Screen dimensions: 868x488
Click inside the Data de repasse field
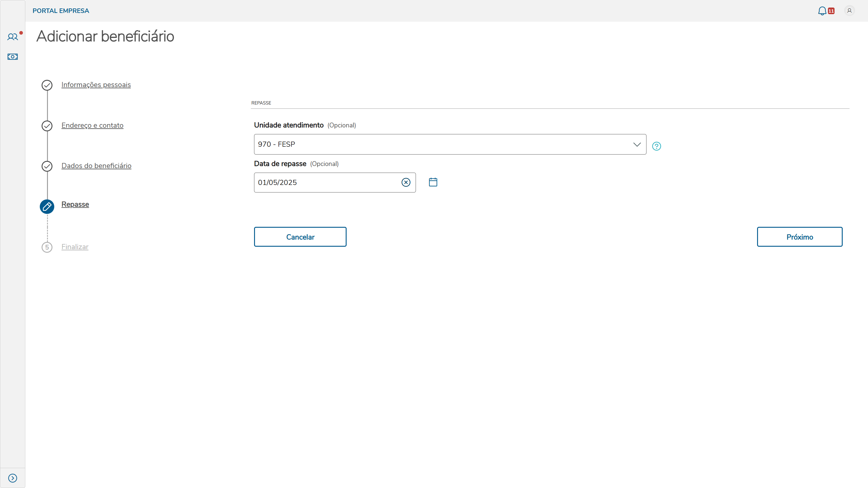pyautogui.click(x=323, y=183)
